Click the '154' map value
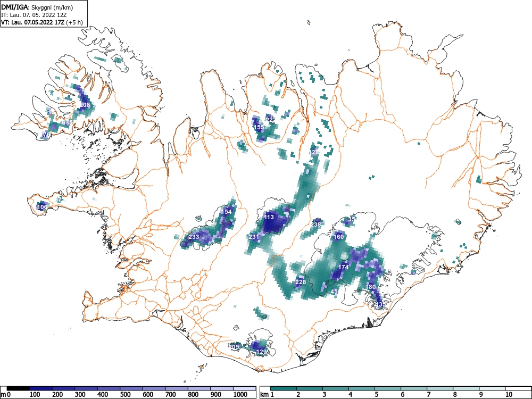Viewport: 532px width, 399px height. point(226,212)
